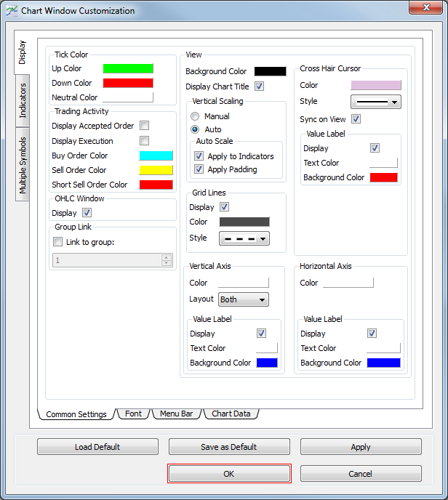Click the black Background Color swatch
Image resolution: width=448 pixels, height=500 pixels.
(x=270, y=71)
